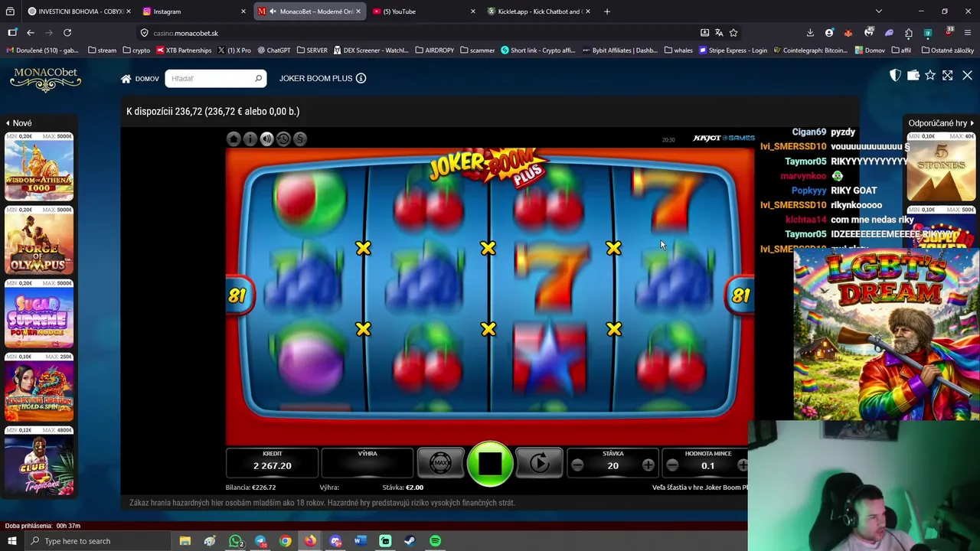Open the ChatGPT bookmark

click(x=274, y=51)
